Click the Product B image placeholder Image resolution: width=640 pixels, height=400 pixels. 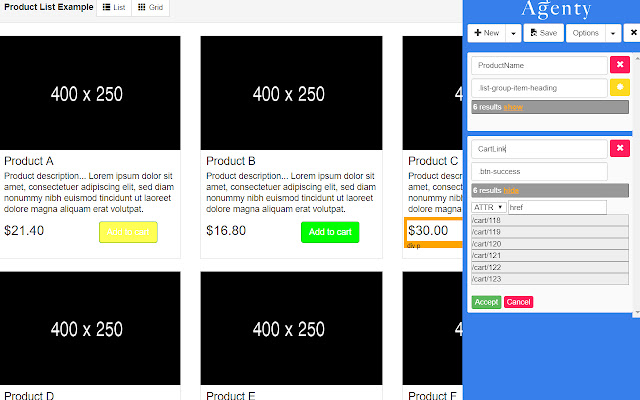point(291,93)
